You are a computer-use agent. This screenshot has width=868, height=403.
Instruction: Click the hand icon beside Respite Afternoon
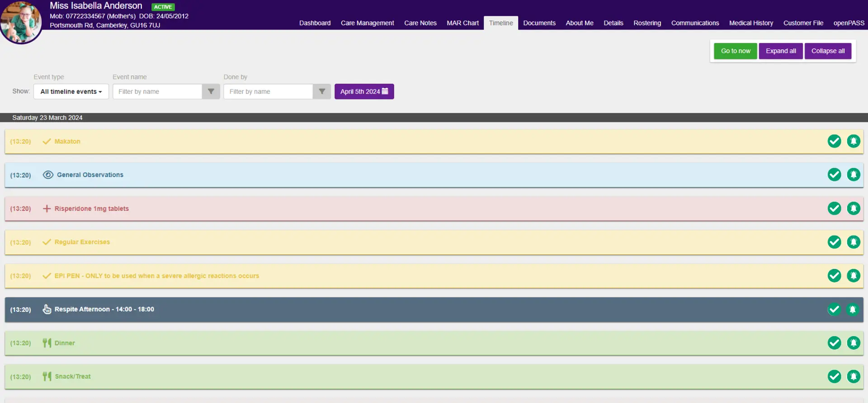point(47,309)
